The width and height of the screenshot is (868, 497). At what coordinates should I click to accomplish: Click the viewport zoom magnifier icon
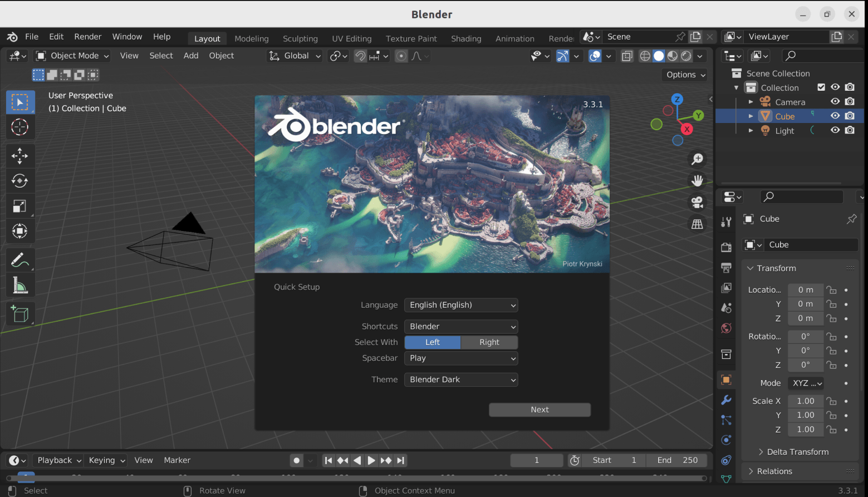click(x=697, y=159)
